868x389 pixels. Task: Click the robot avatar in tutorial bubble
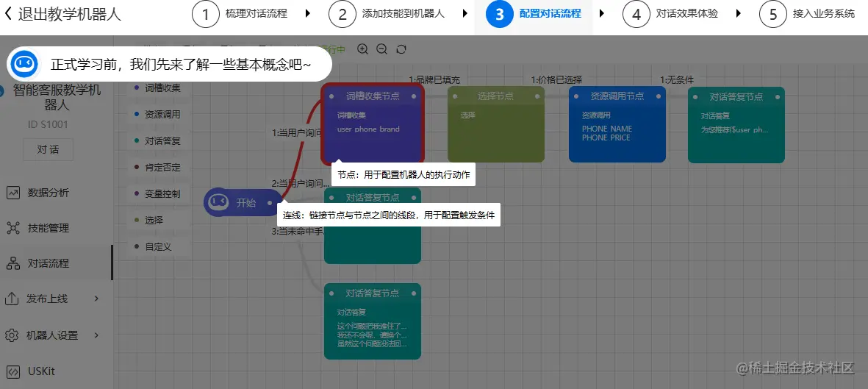click(24, 64)
